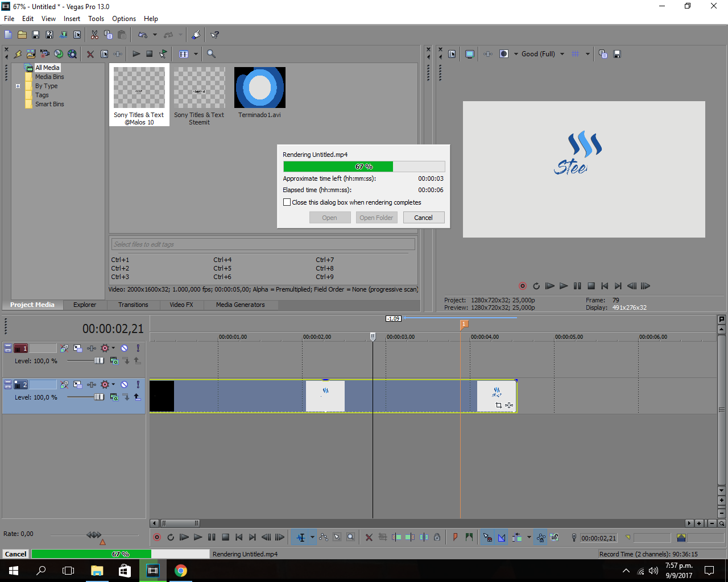728x582 pixels.
Task: Click the Video Preview on External Monitor icon
Action: pyautogui.click(x=470, y=54)
